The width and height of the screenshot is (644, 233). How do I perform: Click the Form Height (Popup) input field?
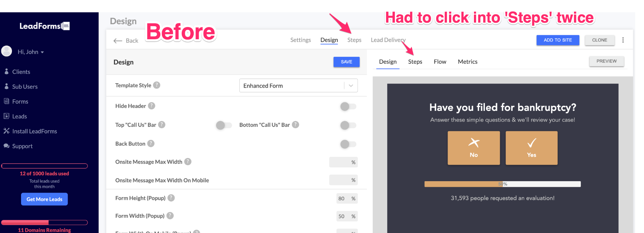click(341, 198)
